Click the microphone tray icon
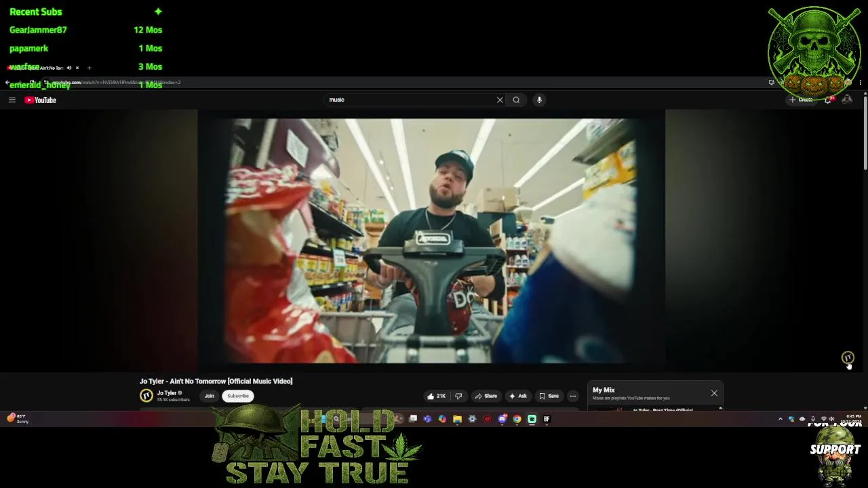Viewport: 868px width, 488px height. (812, 419)
